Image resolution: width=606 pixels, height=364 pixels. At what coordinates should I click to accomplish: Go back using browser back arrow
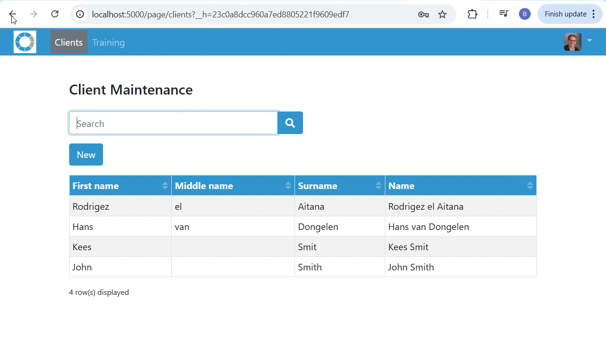[13, 14]
